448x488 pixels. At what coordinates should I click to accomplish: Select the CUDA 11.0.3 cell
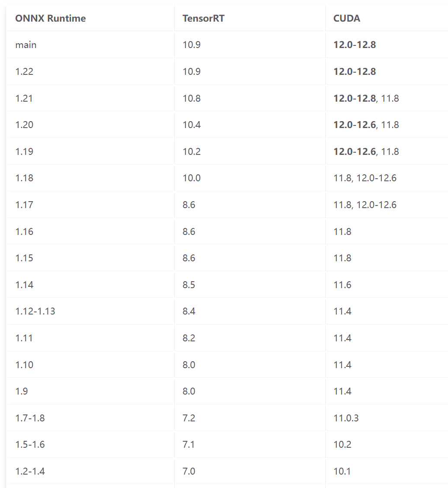coord(346,418)
